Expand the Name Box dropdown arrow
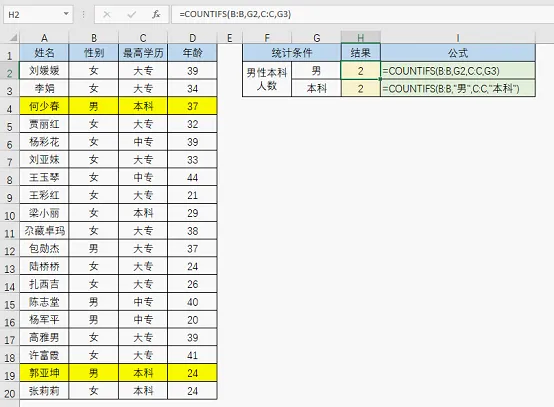The width and height of the screenshot is (554, 407). [66, 14]
